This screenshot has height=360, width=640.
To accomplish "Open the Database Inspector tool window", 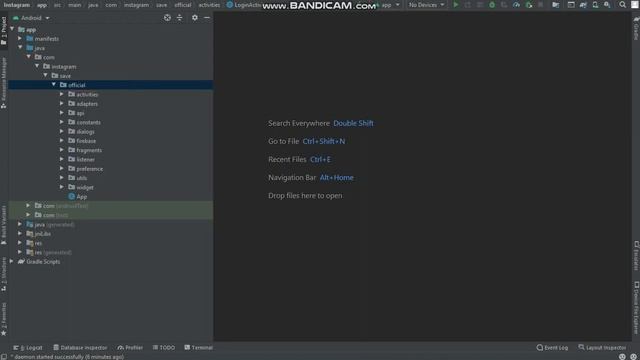I will pos(80,348).
